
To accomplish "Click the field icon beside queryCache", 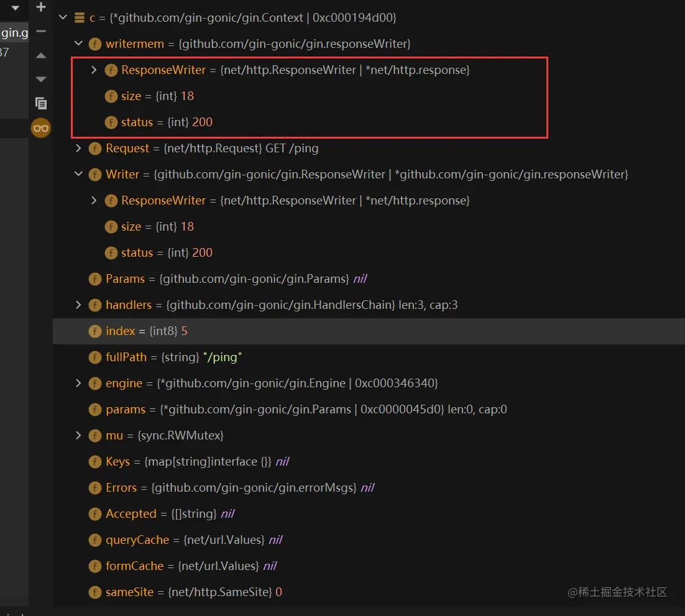I will tap(95, 540).
